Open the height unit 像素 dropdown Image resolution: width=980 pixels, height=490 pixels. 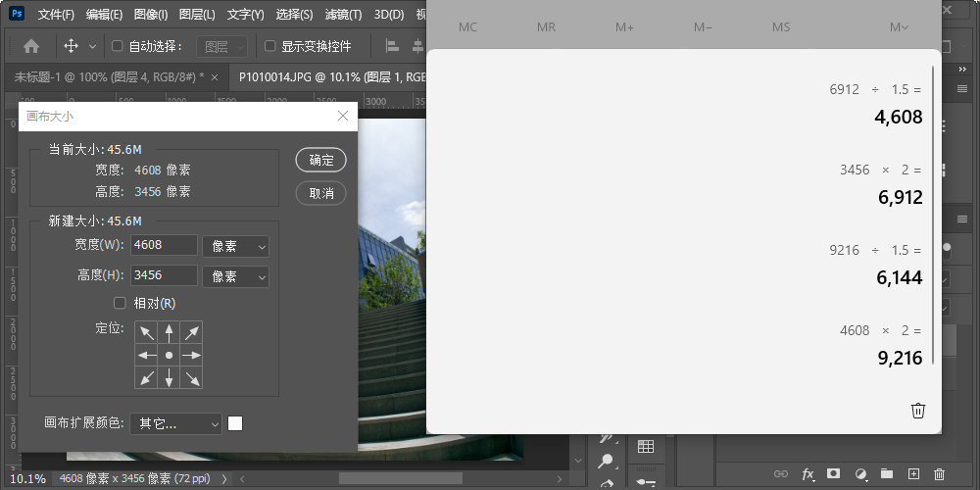click(x=235, y=277)
